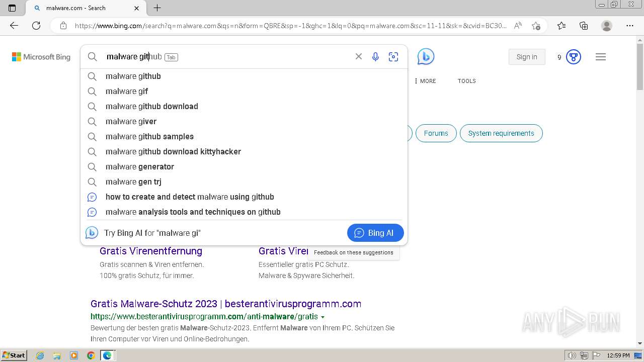Open tab actions menu icon
The image size is (644, 362).
pyautogui.click(x=12, y=8)
